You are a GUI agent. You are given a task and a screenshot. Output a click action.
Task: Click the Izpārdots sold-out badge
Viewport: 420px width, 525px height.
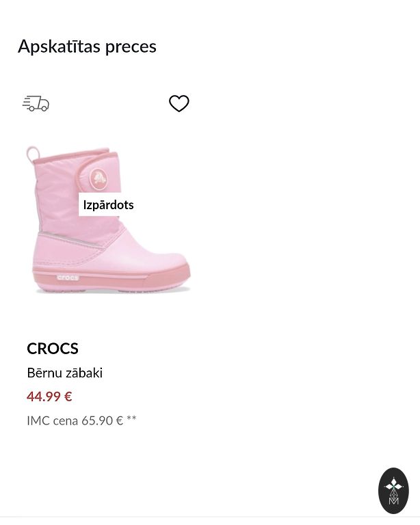pyautogui.click(x=108, y=204)
